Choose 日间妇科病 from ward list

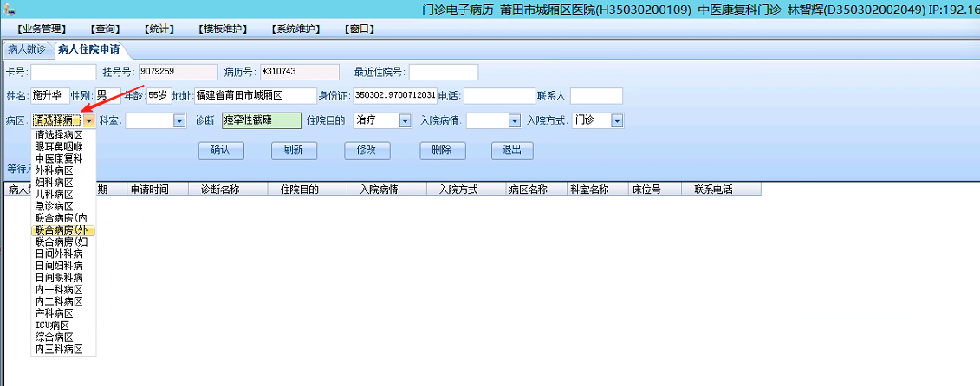click(x=63, y=266)
